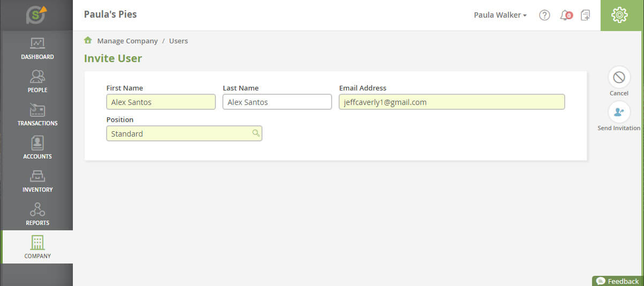Click the app logo in top-left corner
Image resolution: width=644 pixels, height=286 pixels.
point(36,14)
